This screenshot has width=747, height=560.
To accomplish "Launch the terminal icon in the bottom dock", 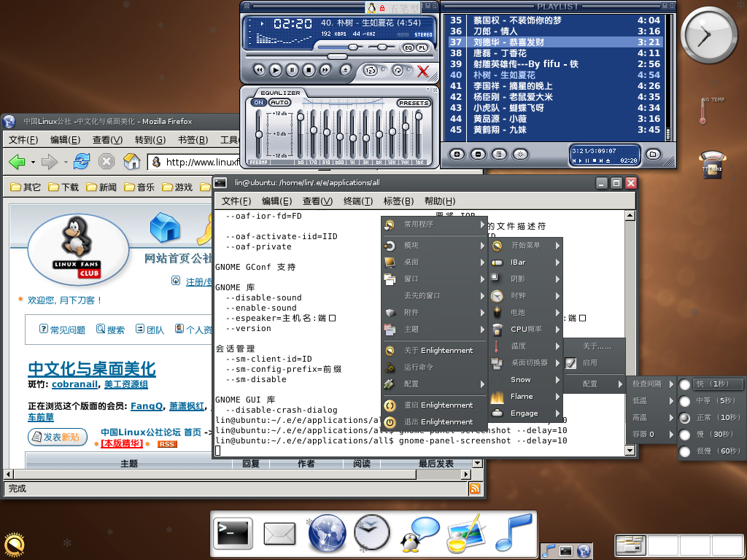I will 233,533.
